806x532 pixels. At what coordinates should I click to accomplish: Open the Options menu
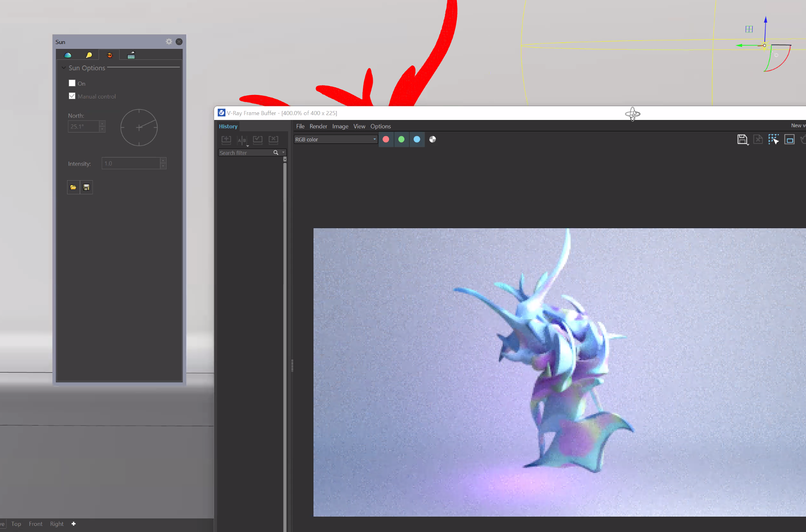(381, 126)
